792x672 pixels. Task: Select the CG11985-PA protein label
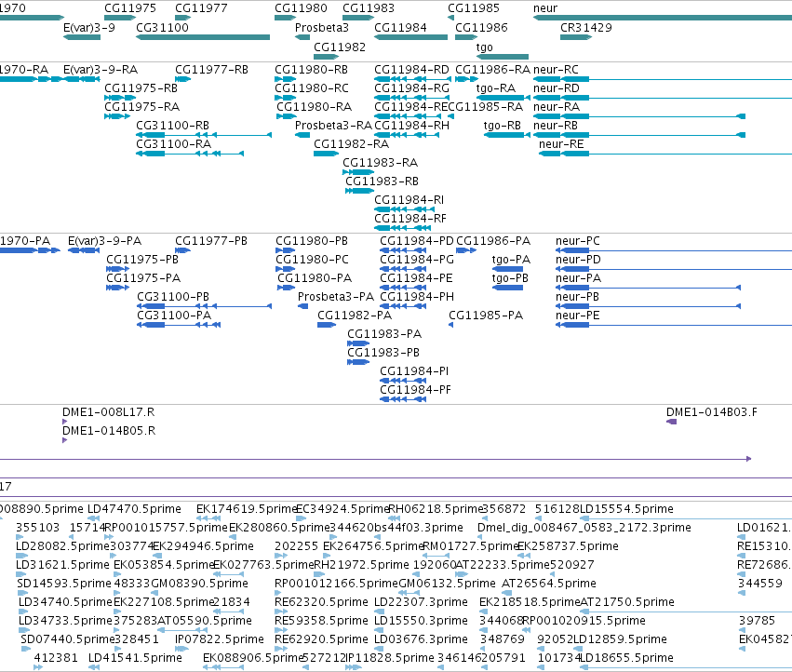tap(486, 316)
